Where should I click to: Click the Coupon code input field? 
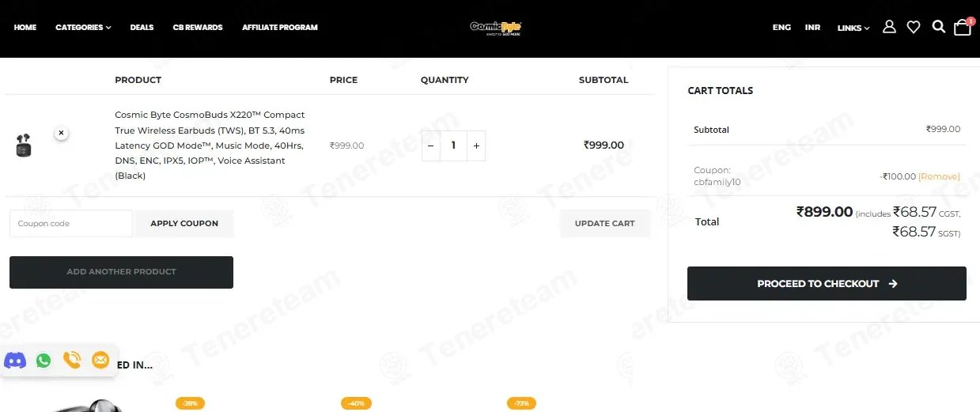(71, 224)
